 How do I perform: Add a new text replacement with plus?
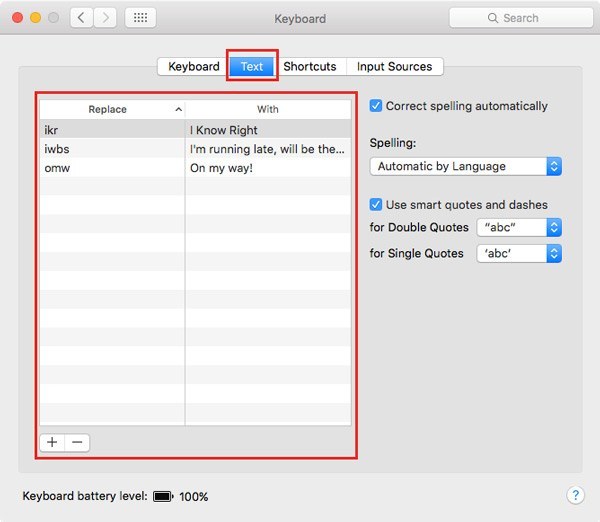click(52, 442)
